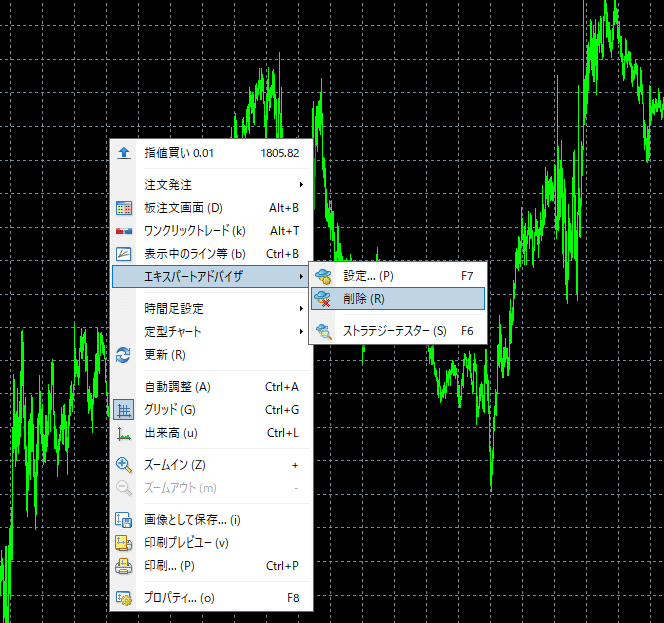Open ストラテジーテスター (S) submenu entry
The width and height of the screenshot is (664, 623).
click(x=398, y=331)
